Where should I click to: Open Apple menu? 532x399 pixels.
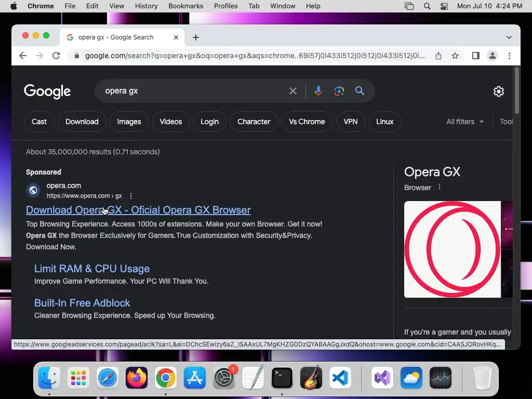tap(14, 6)
